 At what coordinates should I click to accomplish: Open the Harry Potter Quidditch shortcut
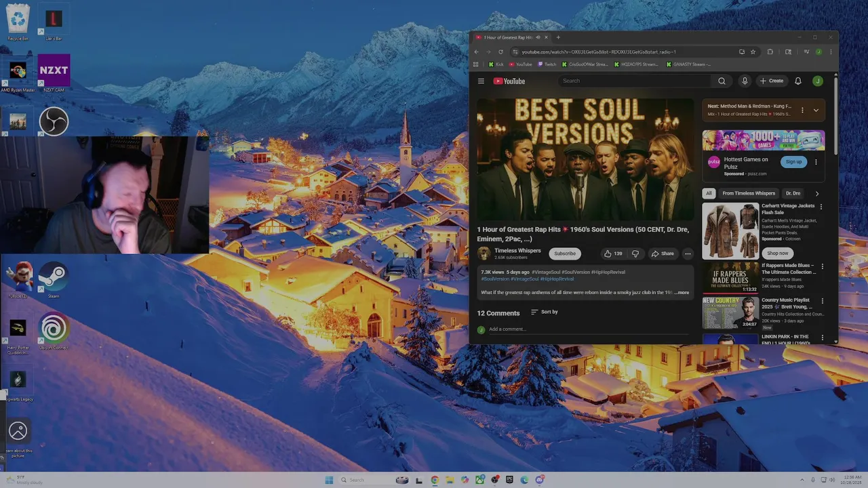18,335
